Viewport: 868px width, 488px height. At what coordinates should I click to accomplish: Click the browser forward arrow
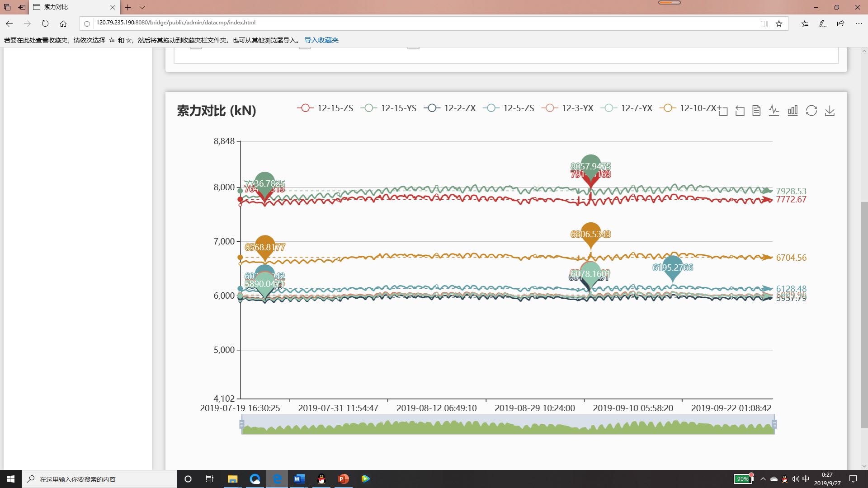point(27,23)
